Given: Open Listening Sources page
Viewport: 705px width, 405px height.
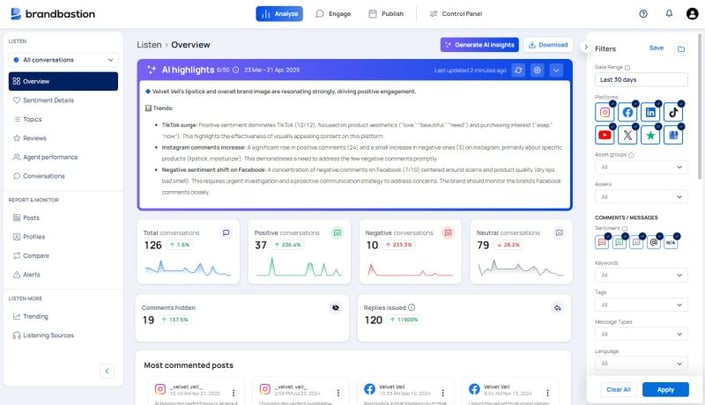Looking at the screenshot, I should point(43,335).
